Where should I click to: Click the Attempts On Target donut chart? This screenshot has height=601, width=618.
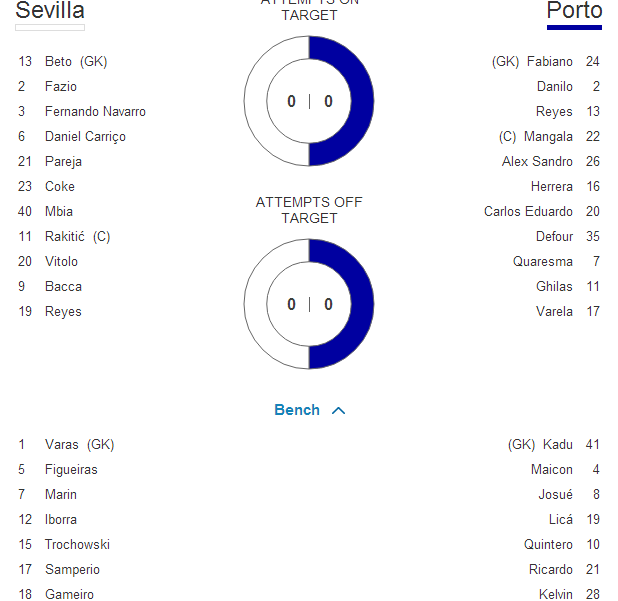click(x=309, y=101)
